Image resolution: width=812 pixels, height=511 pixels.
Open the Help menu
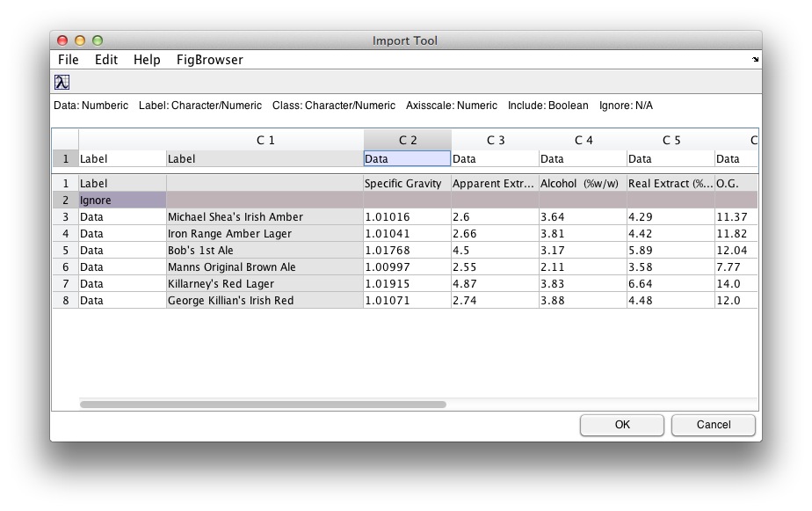click(x=147, y=60)
